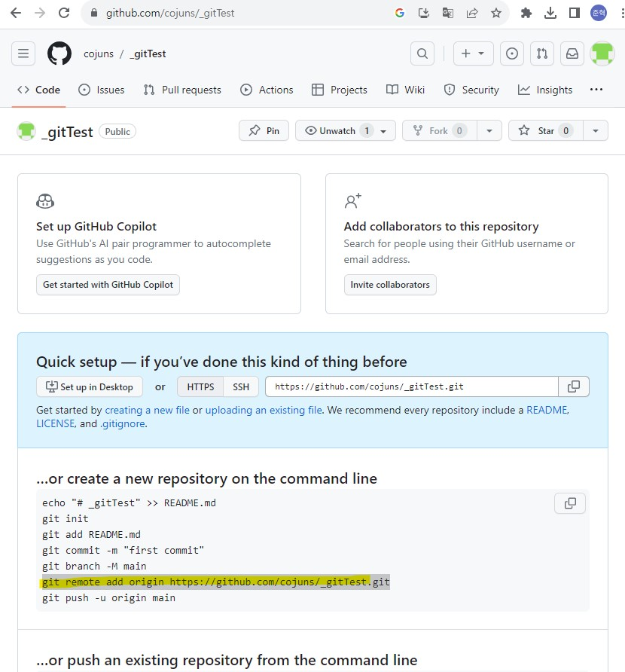This screenshot has height=672, width=625.
Task: Click the cojuns owner link
Action: click(x=99, y=54)
